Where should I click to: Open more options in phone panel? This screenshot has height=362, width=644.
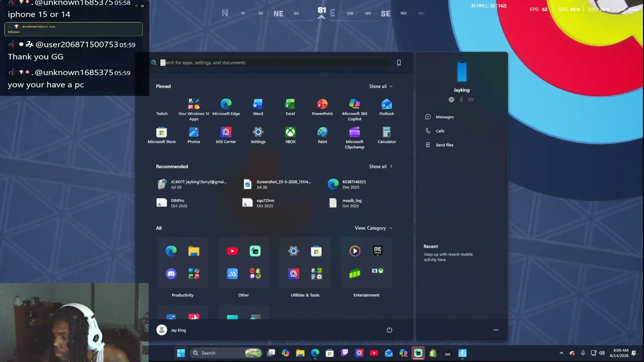click(496, 330)
